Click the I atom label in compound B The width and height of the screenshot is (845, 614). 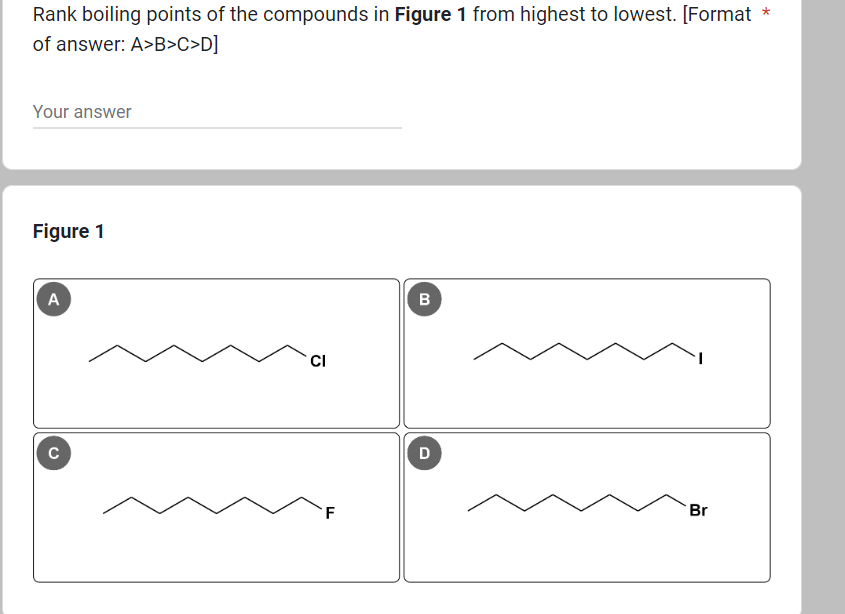click(701, 359)
